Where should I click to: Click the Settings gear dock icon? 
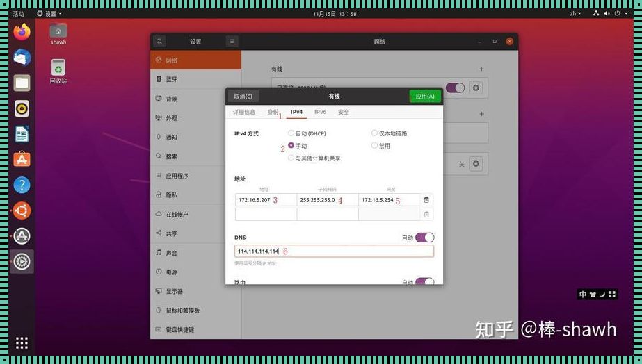[22, 261]
